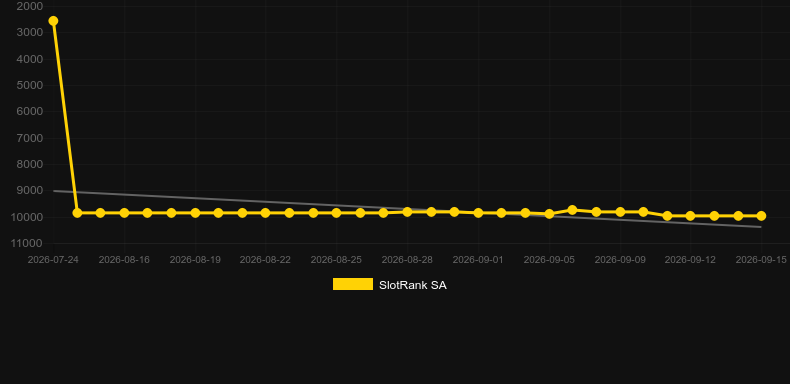790x384 pixels.
Task: Click the 9000 y-axis label
Action: pyautogui.click(x=30, y=190)
